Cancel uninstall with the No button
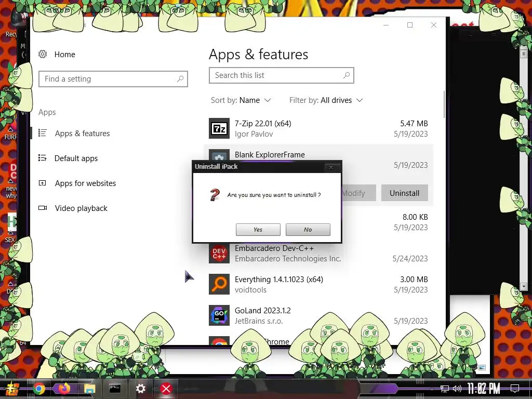 pos(308,229)
